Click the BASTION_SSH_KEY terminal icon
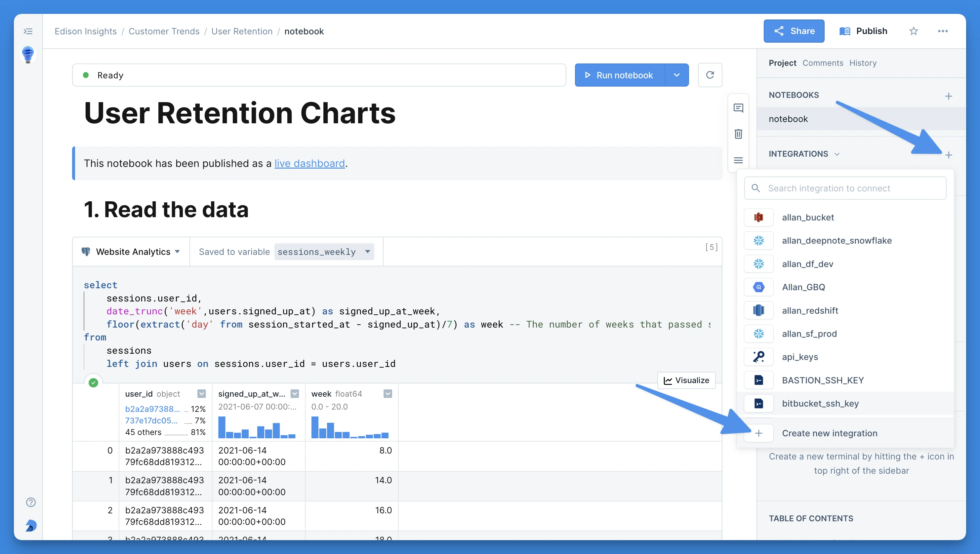 click(x=758, y=380)
